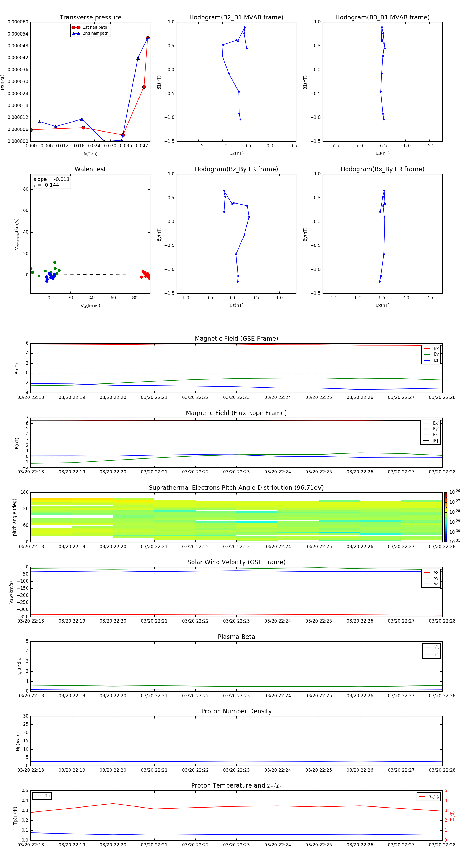Click 'Magnetic Field (Flux Rope Frame)' title
The image size is (473, 868).
236,413
